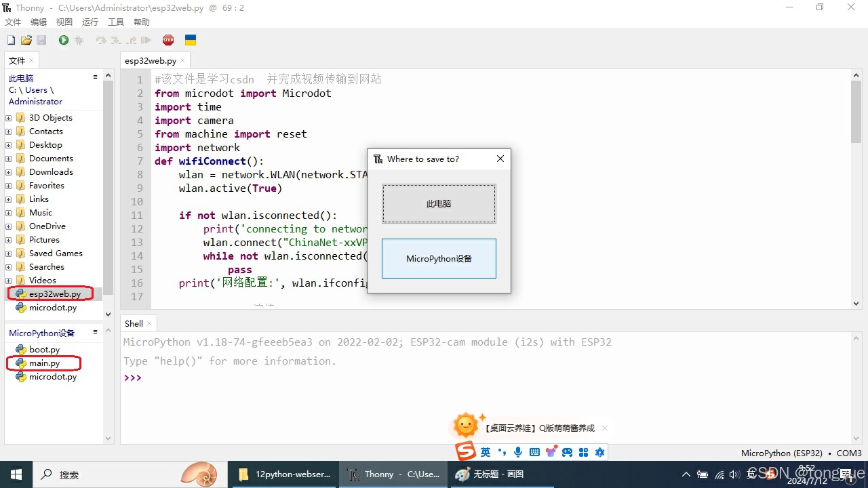Click the Ukraine flag icon
This screenshot has width=868, height=488.
coord(191,41)
